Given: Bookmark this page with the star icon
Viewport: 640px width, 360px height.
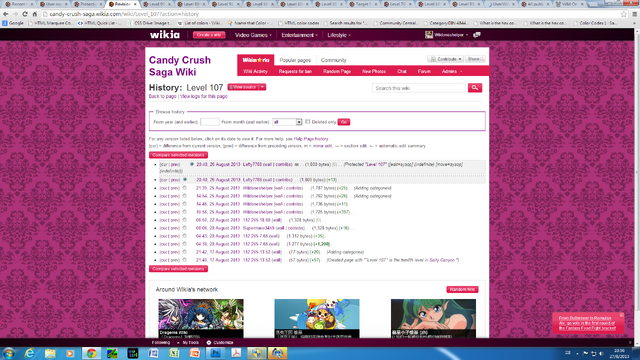Looking at the screenshot, I should (624, 14).
